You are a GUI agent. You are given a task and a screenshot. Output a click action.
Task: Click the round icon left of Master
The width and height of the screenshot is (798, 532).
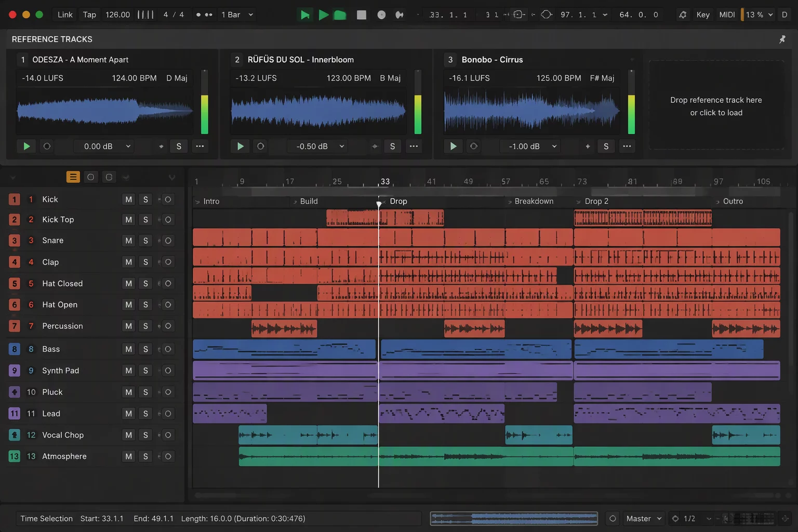coord(613,518)
